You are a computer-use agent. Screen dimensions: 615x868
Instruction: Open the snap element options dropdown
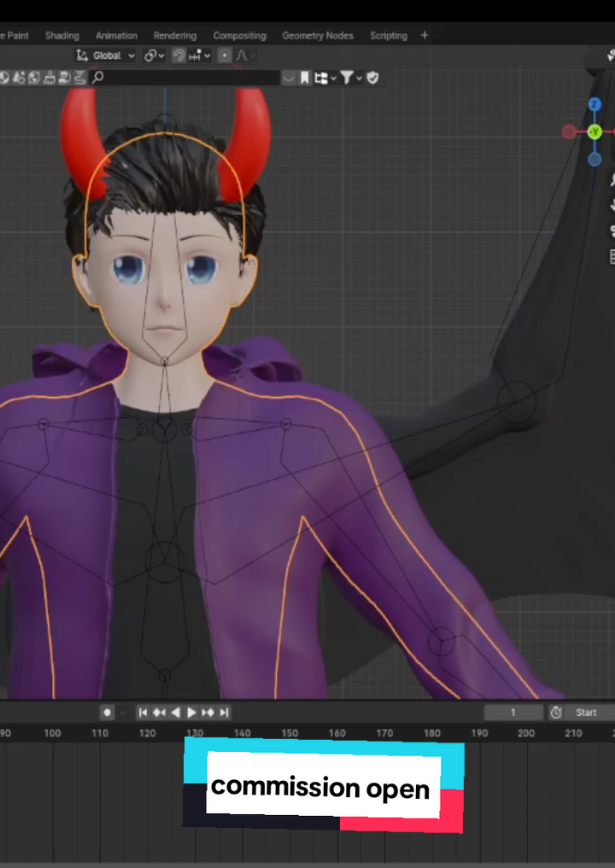[x=200, y=55]
